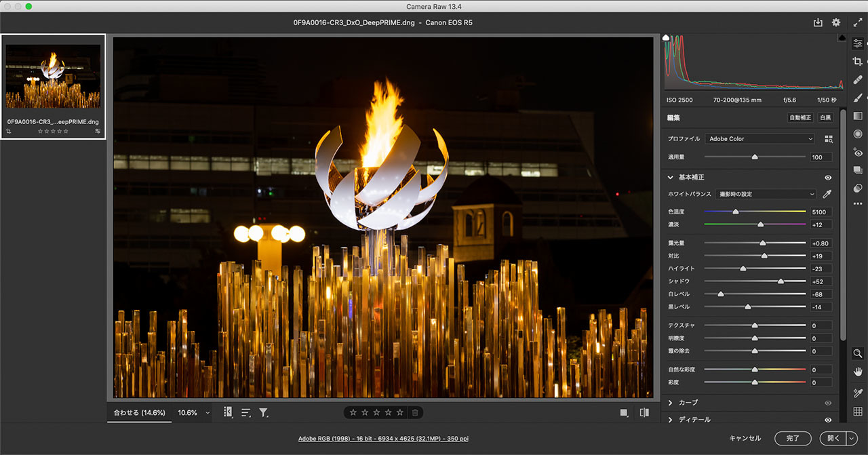The height and width of the screenshot is (455, 868).
Task: Open the ホワイトバランス 撮影時の設定 dropdown
Action: pyautogui.click(x=766, y=194)
